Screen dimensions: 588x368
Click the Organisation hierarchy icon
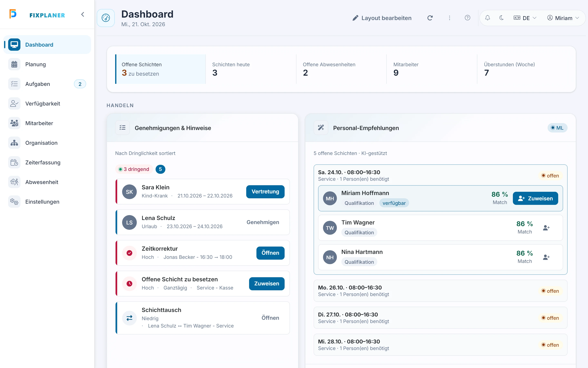14,143
